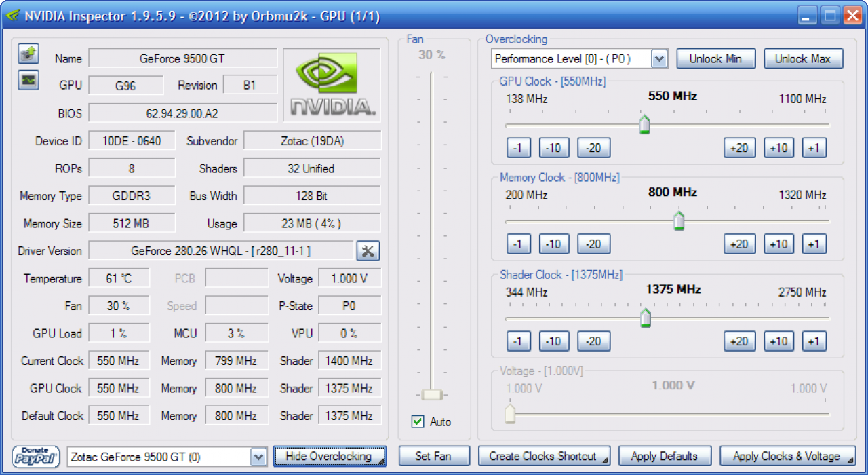868x475 pixels.
Task: Decrease Shader Clock by 10 MHz
Action: pos(554,341)
